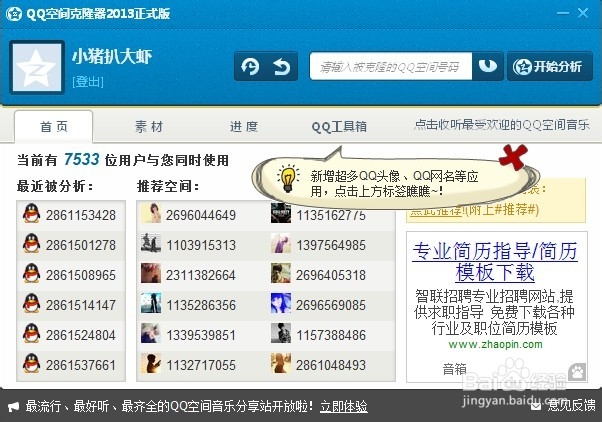Open recommended space 1132717055
The width and height of the screenshot is (602, 422).
point(201,365)
